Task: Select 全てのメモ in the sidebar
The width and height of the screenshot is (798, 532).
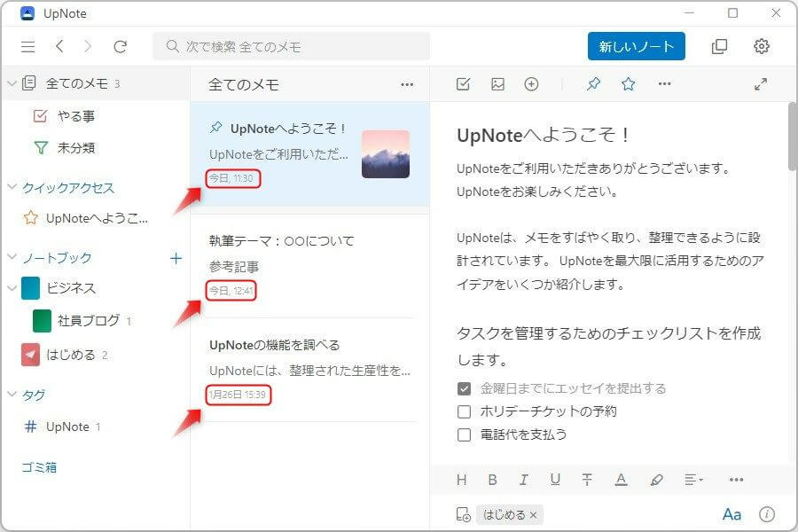Action: point(96,83)
